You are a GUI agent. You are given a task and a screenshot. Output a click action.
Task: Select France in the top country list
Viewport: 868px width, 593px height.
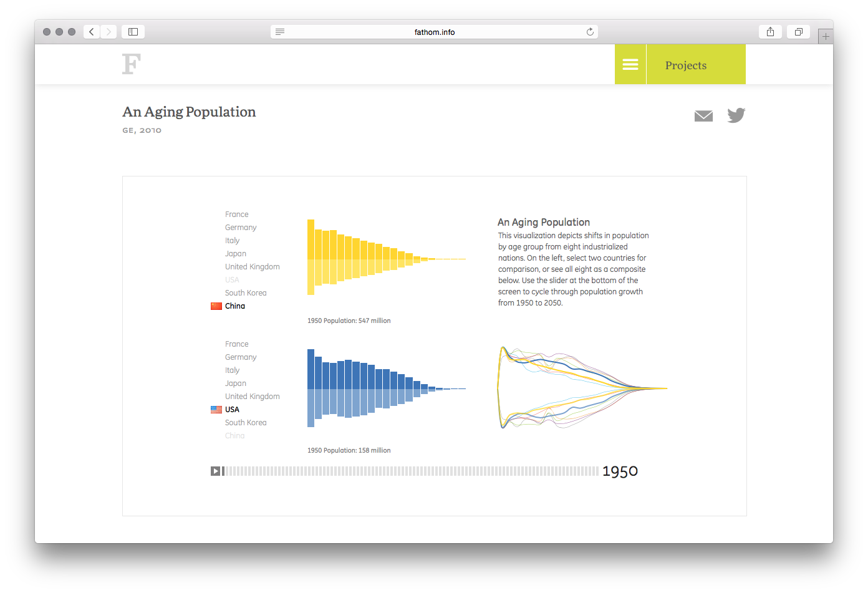237,214
